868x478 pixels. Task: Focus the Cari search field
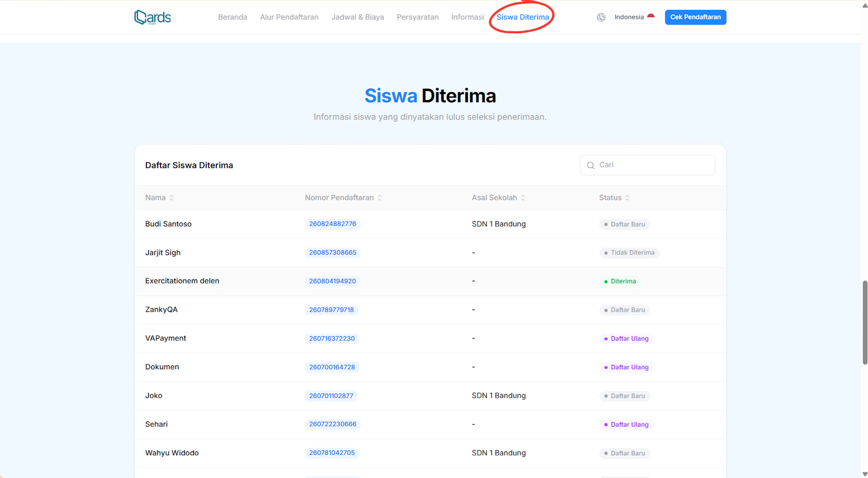[x=647, y=165]
